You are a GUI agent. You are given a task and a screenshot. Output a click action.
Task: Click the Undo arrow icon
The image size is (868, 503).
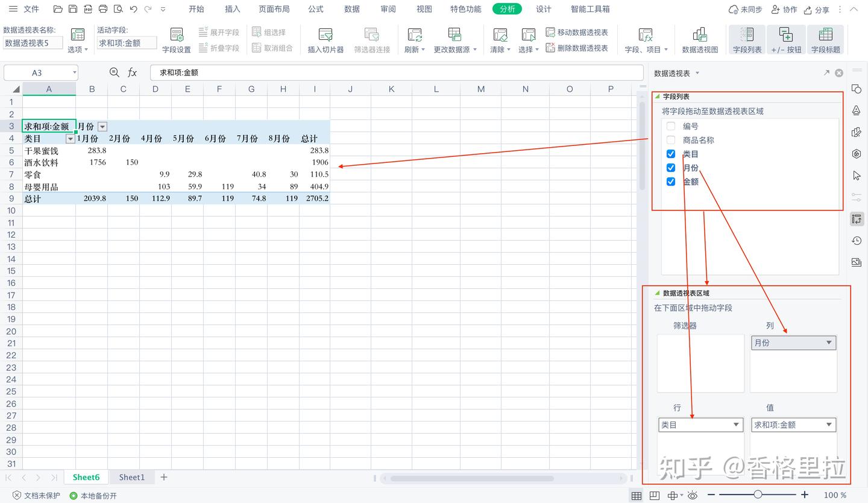click(x=133, y=9)
